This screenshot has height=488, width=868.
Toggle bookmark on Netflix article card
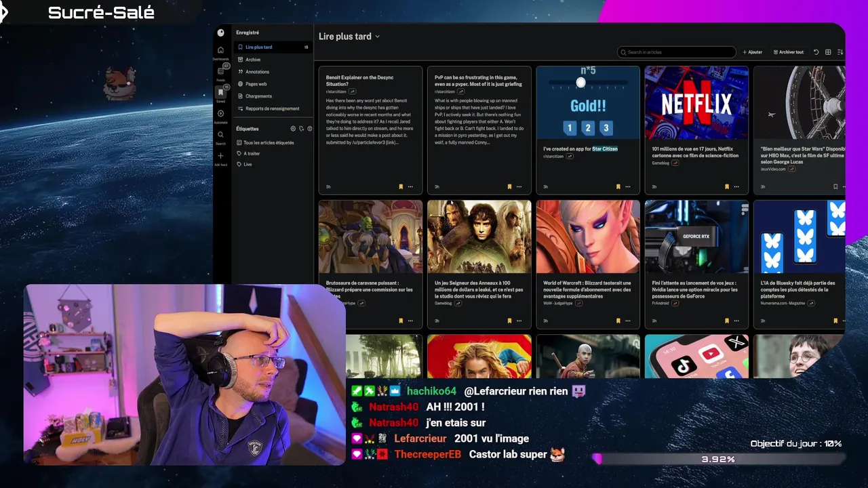[726, 186]
